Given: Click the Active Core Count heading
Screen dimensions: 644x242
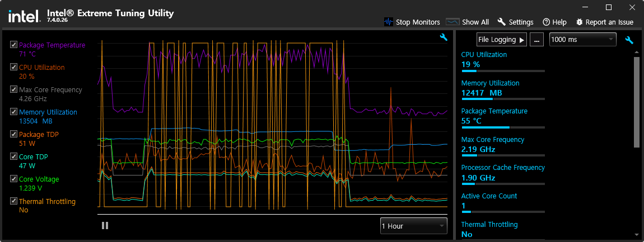Looking at the screenshot, I should click(489, 196).
